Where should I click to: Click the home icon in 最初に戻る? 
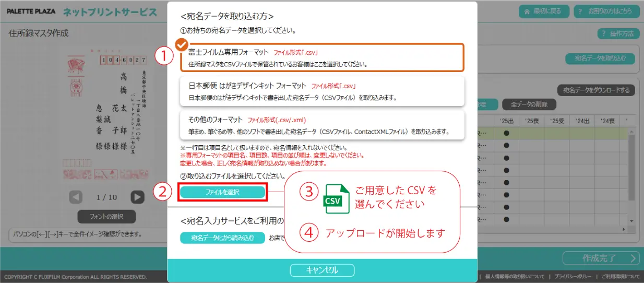(x=528, y=11)
